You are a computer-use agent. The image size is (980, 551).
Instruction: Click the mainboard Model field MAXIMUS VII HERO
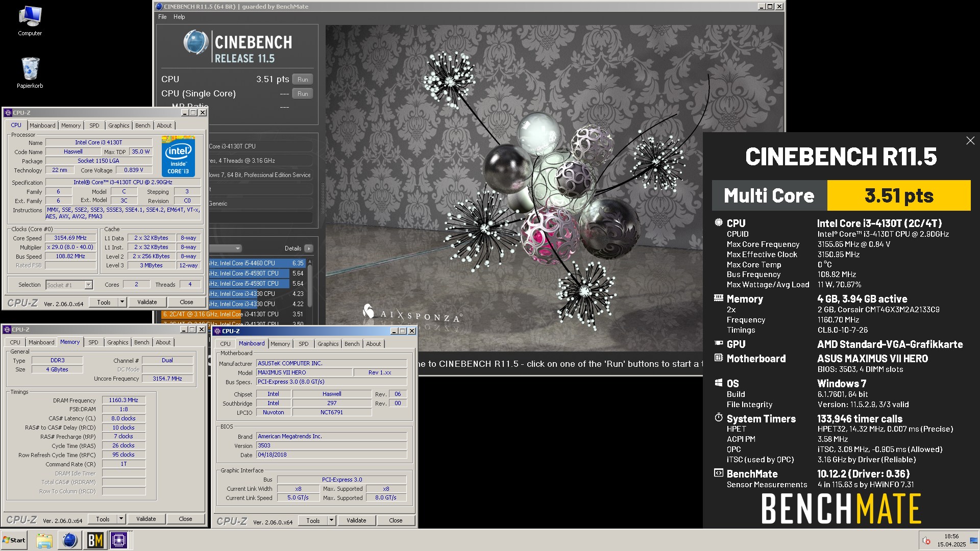pos(304,372)
